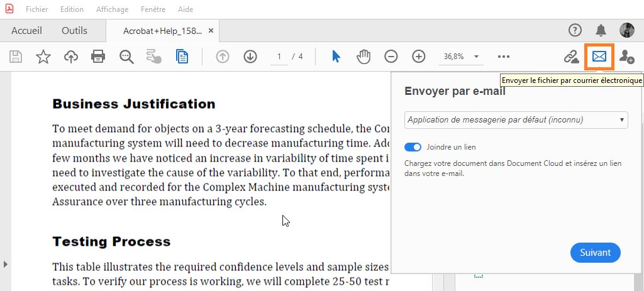Zoom out with minus icon

click(x=391, y=57)
